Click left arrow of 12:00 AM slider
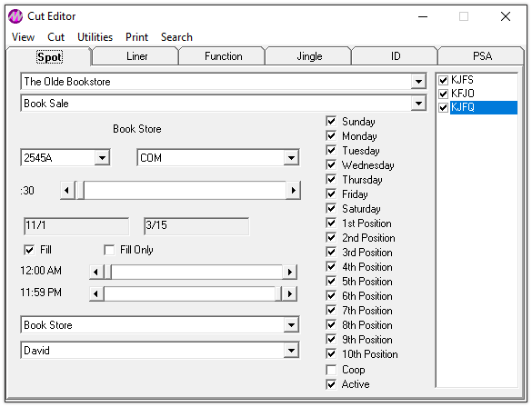 96,272
